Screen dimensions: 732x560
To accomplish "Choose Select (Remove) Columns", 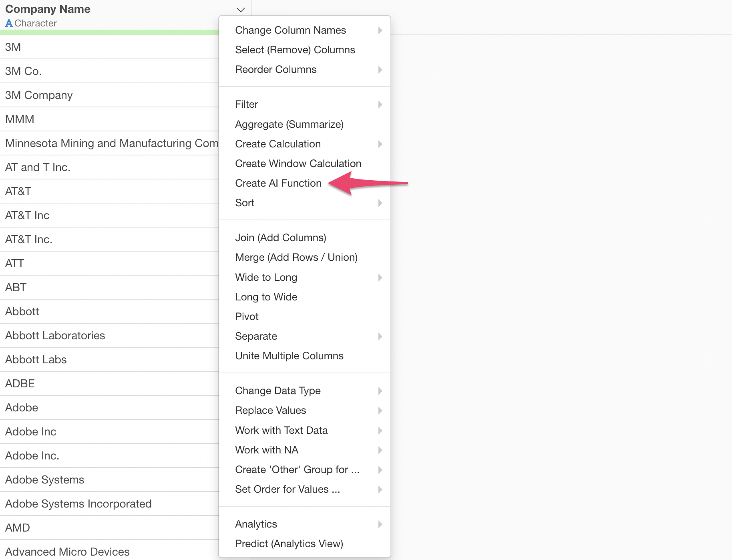I will tap(295, 50).
